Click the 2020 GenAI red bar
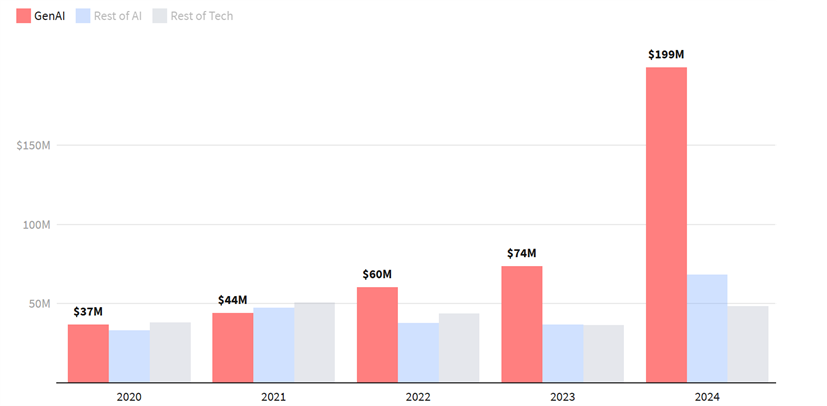This screenshot has width=827, height=406. tap(88, 353)
